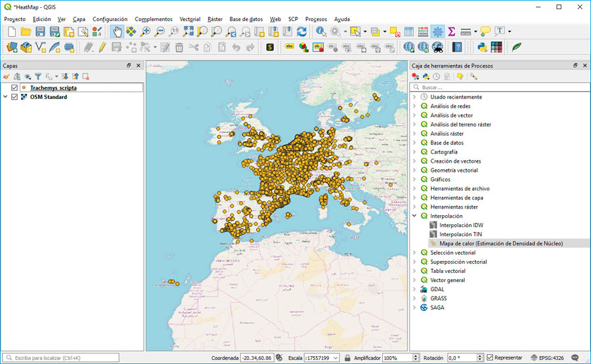Click the New Project blank page icon
Screen dimensions: 591x364
tap(12, 31)
